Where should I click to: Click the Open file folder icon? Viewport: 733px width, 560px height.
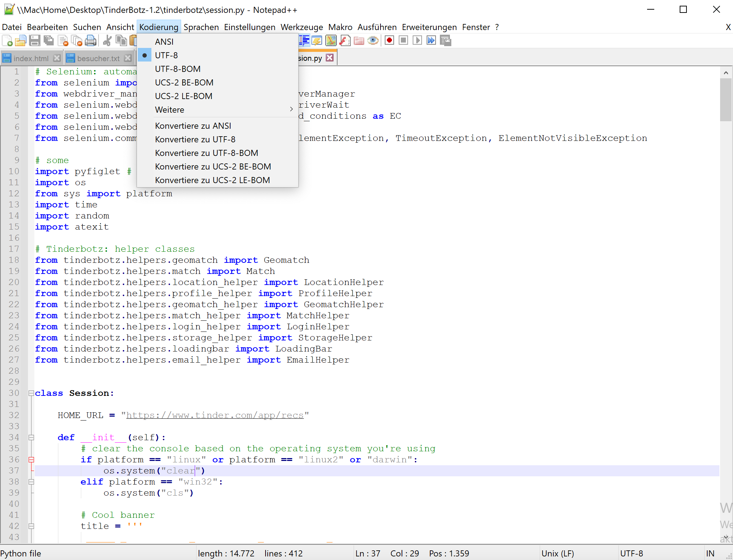pos(21,41)
